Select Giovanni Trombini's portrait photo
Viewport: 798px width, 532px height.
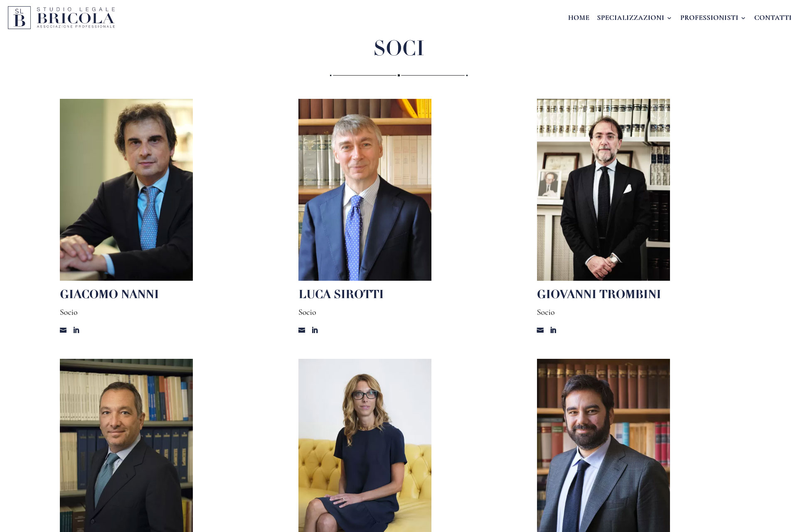point(603,190)
